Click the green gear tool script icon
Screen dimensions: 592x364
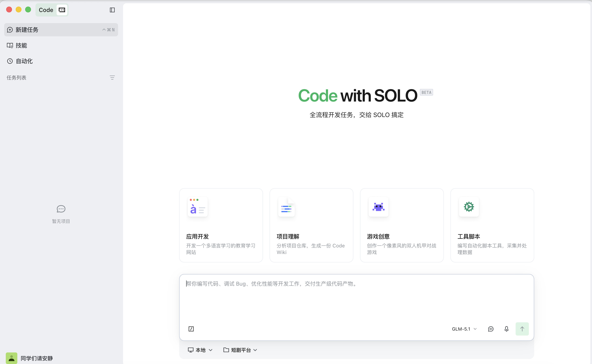pos(469,207)
